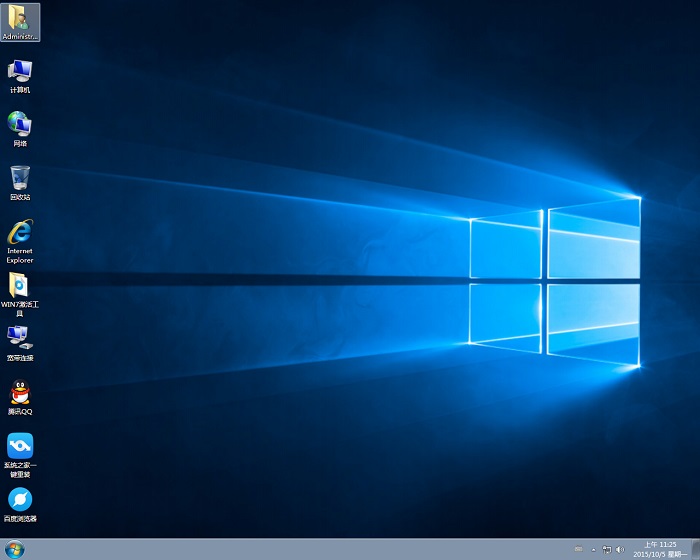This screenshot has height=560, width=700.
Task: Click the Administrator folder label text
Action: (x=19, y=36)
